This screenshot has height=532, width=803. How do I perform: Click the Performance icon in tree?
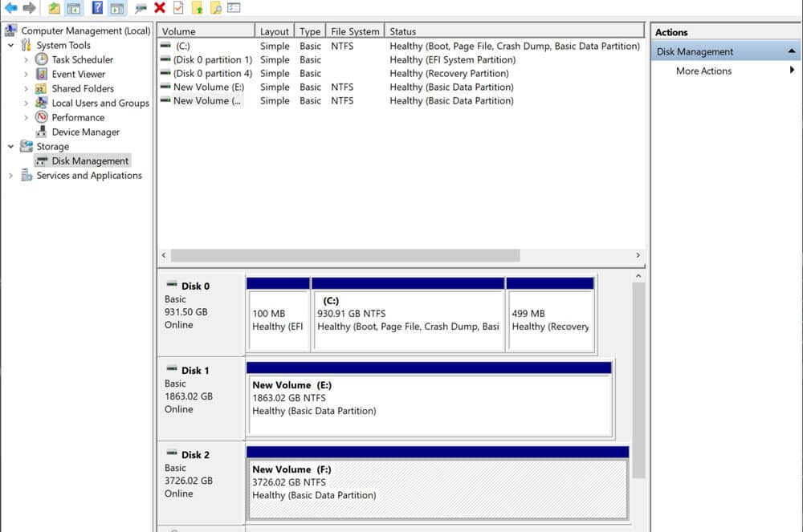point(42,117)
